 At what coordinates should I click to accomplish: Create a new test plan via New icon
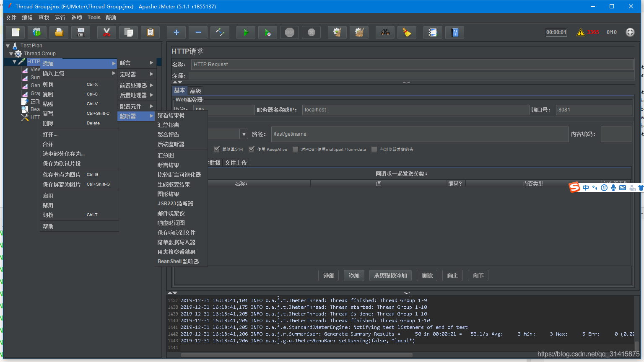point(16,32)
